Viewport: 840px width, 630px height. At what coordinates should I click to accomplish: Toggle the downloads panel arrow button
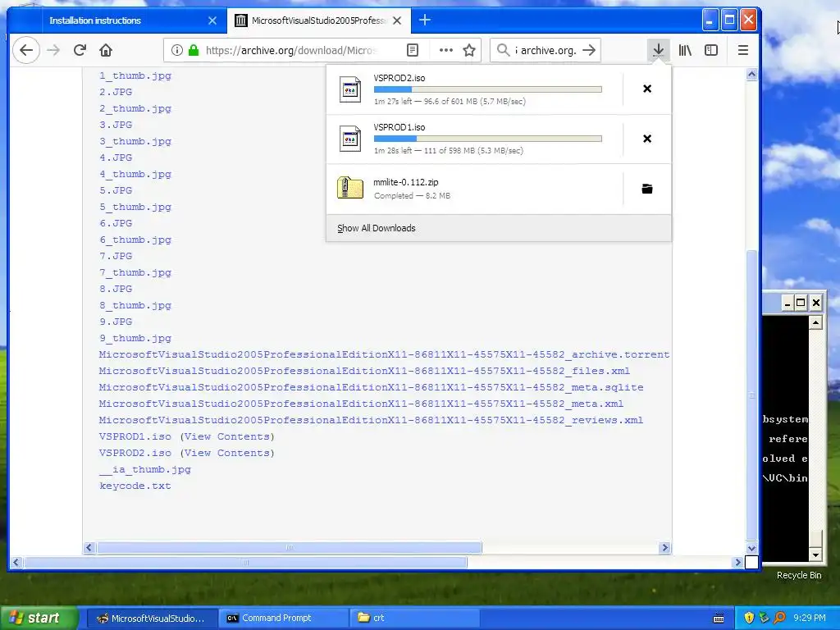click(659, 50)
